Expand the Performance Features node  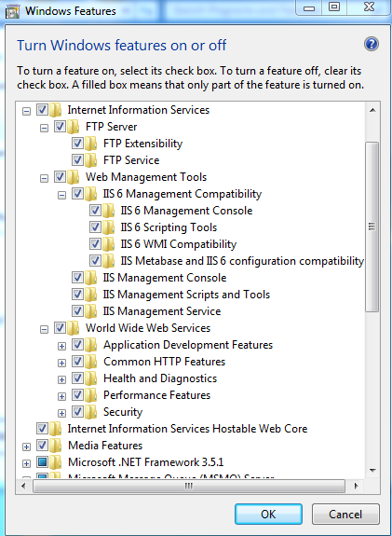click(x=61, y=396)
